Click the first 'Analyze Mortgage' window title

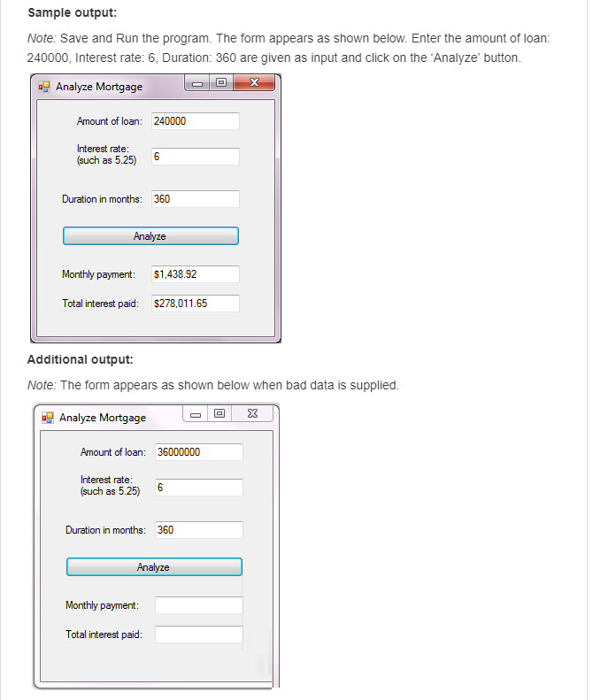(x=99, y=87)
